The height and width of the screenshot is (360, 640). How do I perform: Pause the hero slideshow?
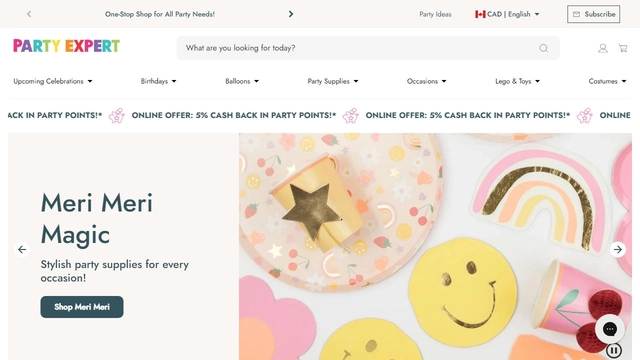pyautogui.click(x=613, y=350)
